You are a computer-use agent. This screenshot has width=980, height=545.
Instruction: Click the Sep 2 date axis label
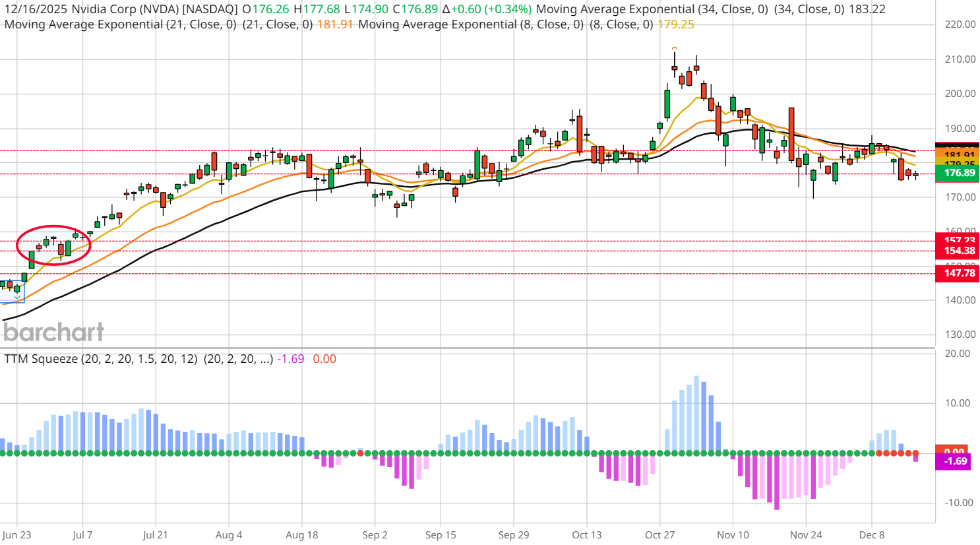point(375,534)
